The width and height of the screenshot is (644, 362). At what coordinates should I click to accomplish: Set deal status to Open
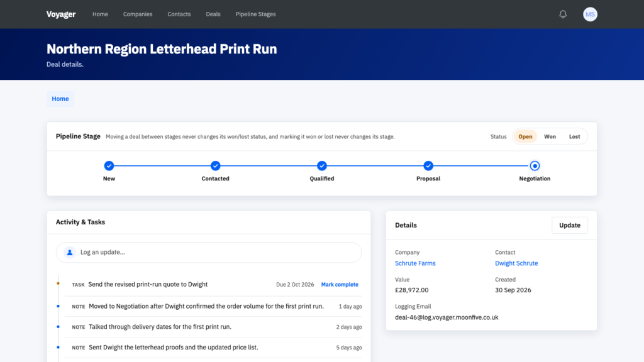525,136
